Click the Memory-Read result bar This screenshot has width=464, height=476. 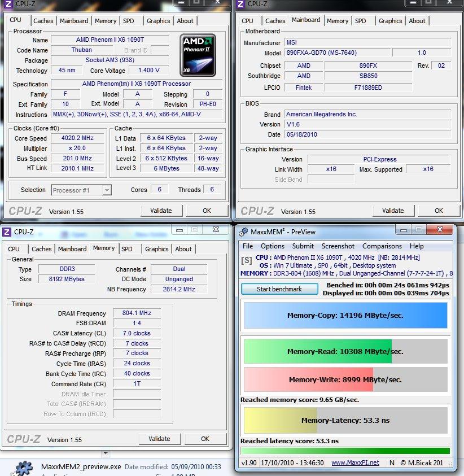point(345,351)
